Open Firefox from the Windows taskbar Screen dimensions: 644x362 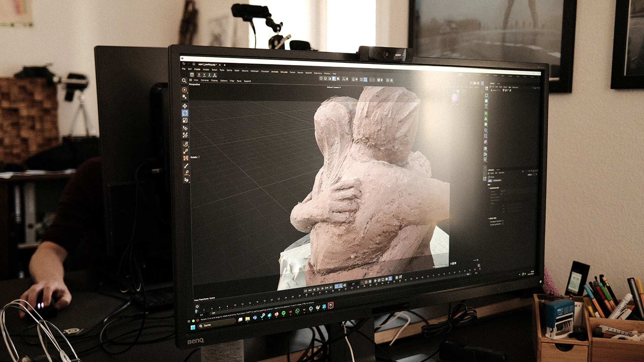[276, 314]
